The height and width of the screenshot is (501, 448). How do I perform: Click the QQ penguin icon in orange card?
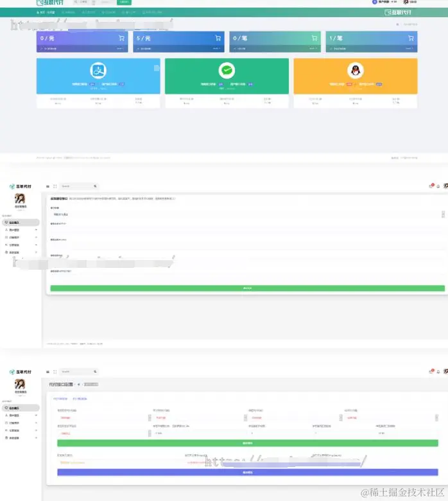[356, 70]
